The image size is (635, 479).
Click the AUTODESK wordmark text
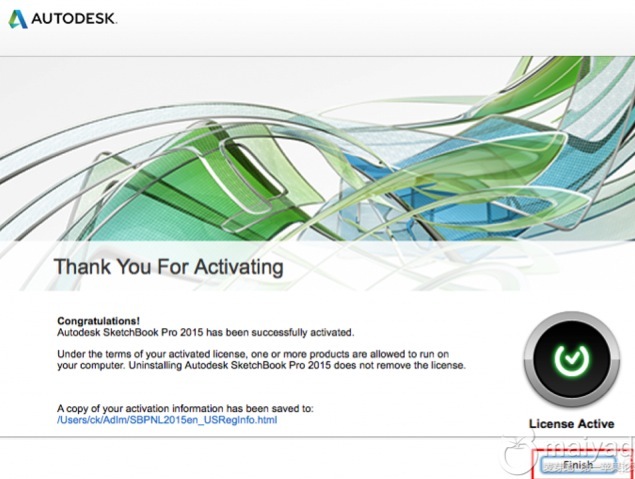(75, 19)
